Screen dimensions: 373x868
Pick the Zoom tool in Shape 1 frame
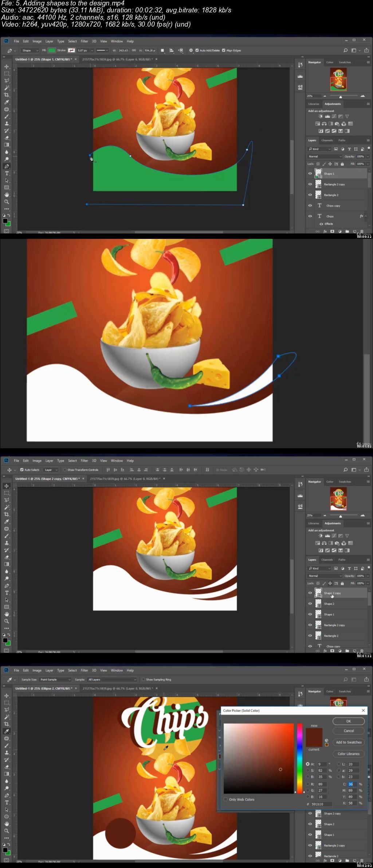7,202
